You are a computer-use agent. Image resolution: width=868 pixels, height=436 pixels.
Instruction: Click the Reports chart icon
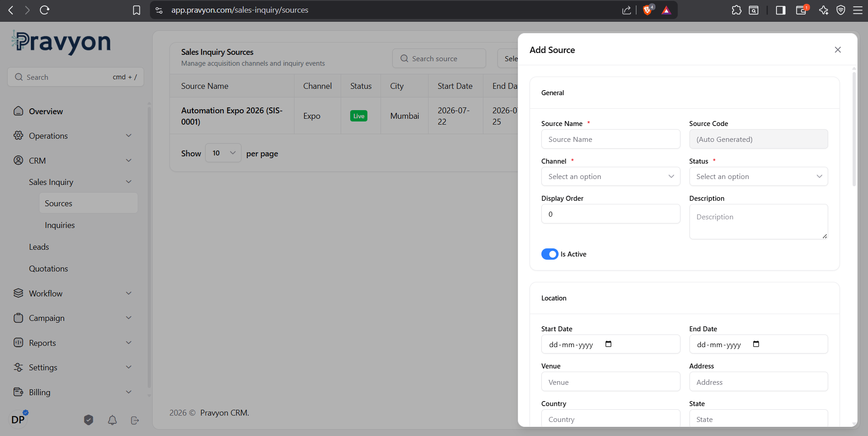[18, 343]
